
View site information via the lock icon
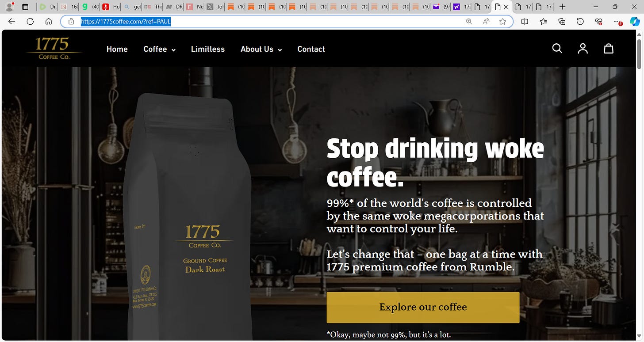pos(71,21)
